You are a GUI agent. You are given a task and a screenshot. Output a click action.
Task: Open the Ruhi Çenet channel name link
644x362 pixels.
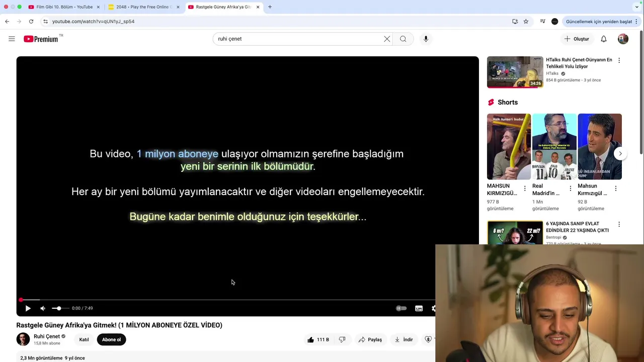[47, 336]
